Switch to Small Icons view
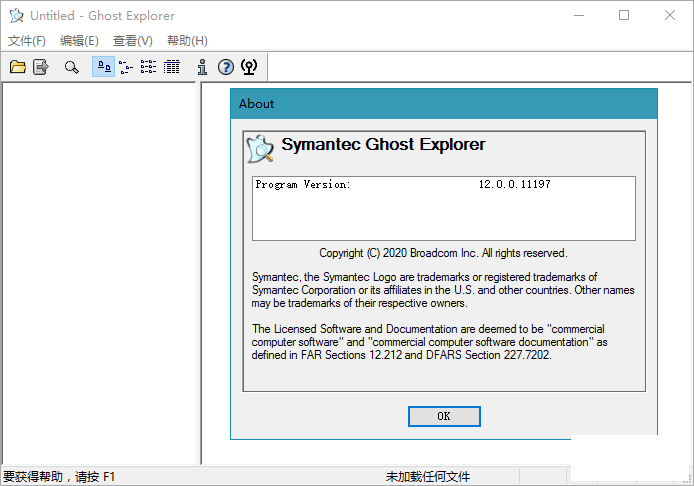694x486 pixels. pos(126,67)
